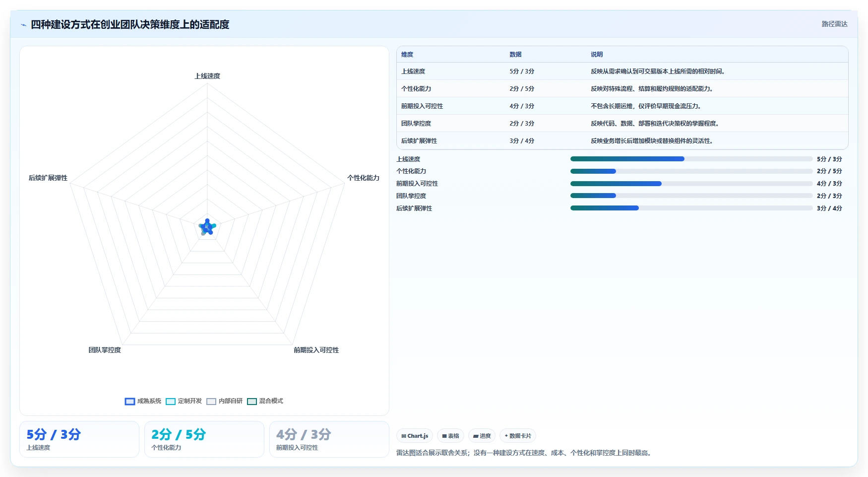Click the 上线速度 radar axis label

[207, 76]
